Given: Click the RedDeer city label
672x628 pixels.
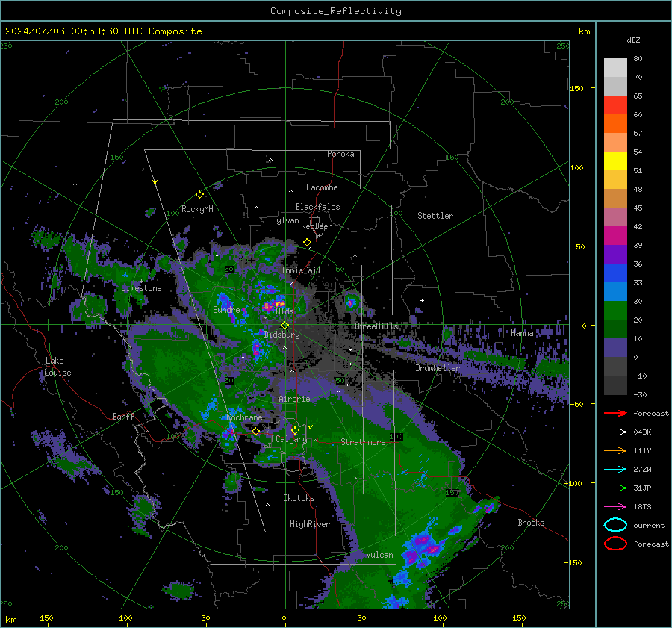Looking at the screenshot, I should tap(317, 226).
